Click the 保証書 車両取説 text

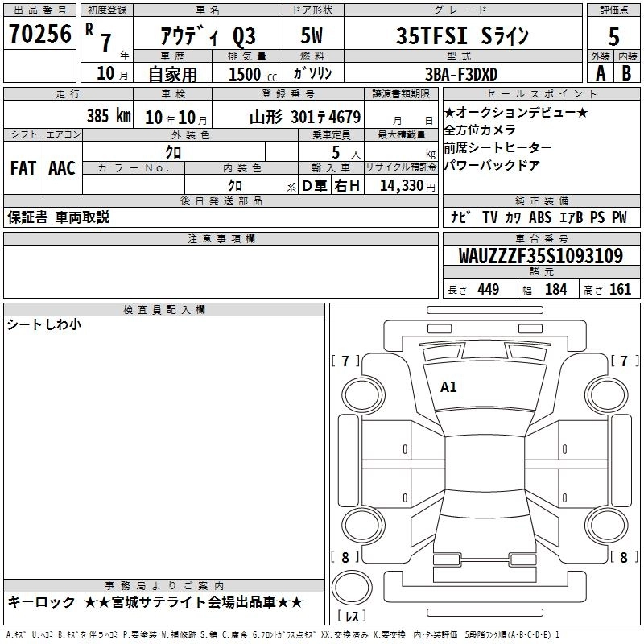coord(58,217)
